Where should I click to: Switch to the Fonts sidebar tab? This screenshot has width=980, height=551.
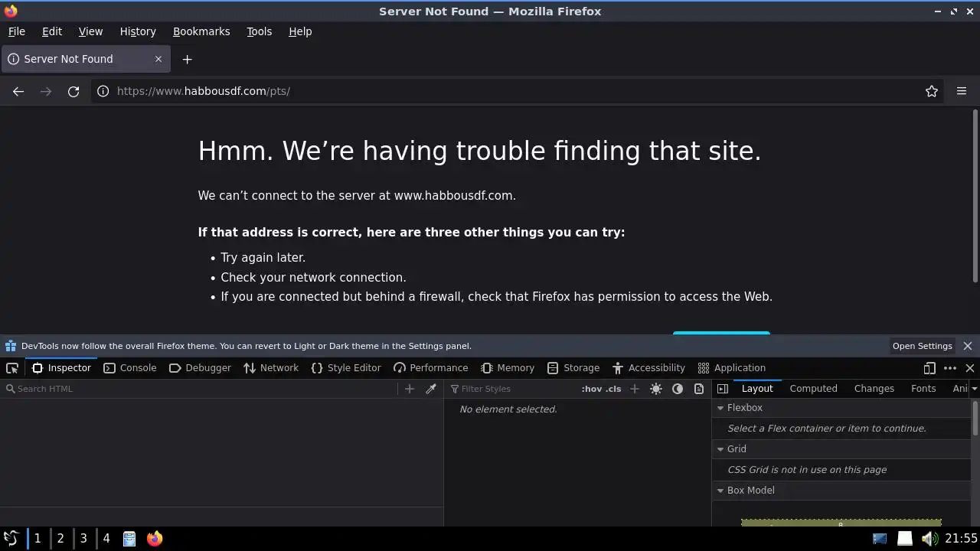[923, 389]
